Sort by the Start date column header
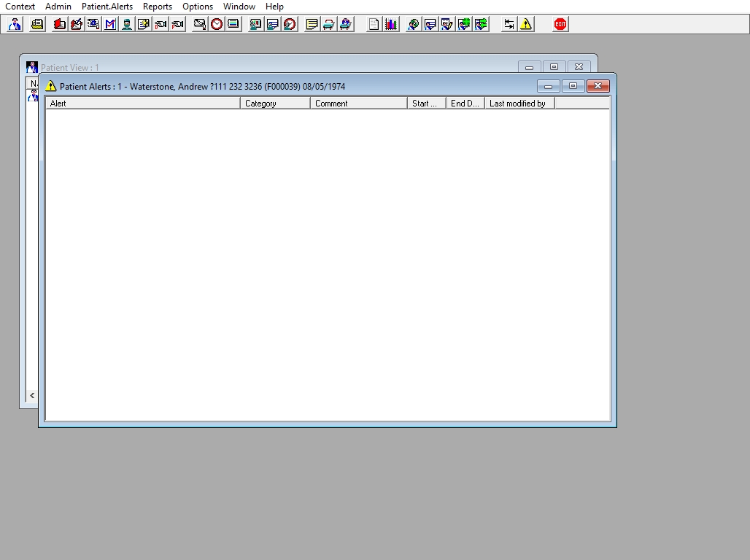 point(427,104)
